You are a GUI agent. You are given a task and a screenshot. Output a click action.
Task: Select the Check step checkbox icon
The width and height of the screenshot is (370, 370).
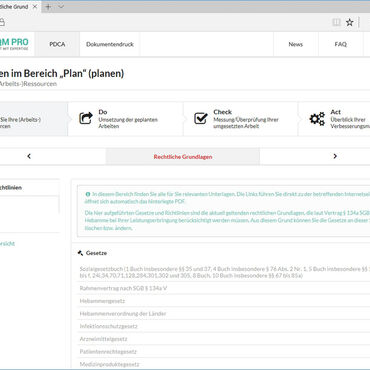[x=201, y=118]
